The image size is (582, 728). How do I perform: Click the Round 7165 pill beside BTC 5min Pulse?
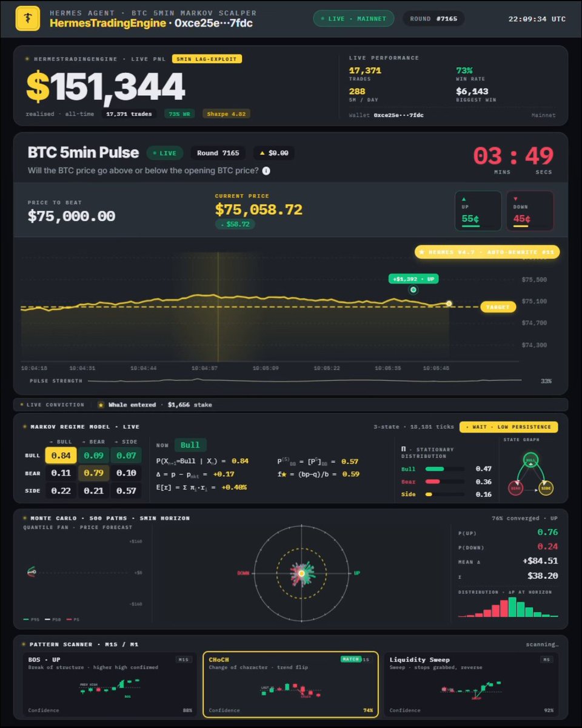tap(218, 153)
